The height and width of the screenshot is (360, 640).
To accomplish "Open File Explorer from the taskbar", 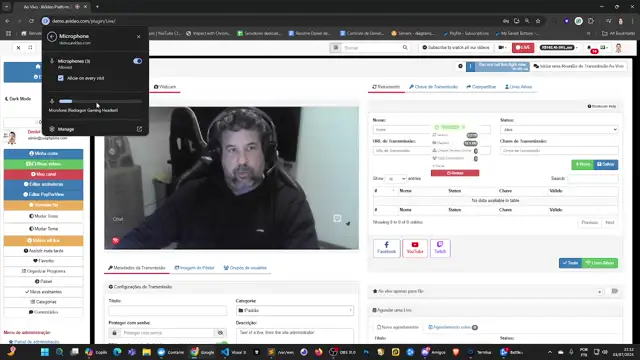I will [146, 352].
